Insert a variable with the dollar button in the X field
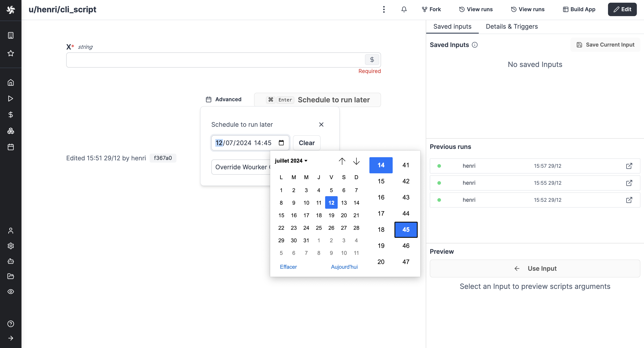This screenshot has height=348, width=644. [x=372, y=60]
